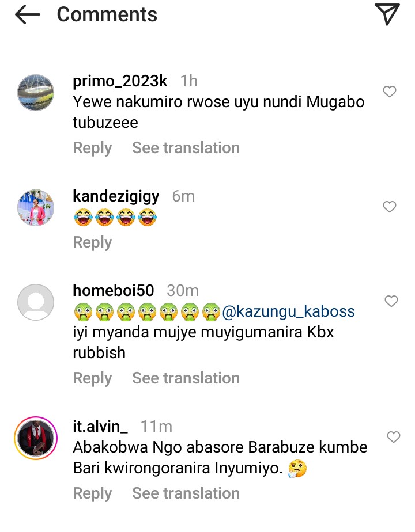See translation of homeboi50's comment
This screenshot has width=415, height=532.
tap(186, 378)
